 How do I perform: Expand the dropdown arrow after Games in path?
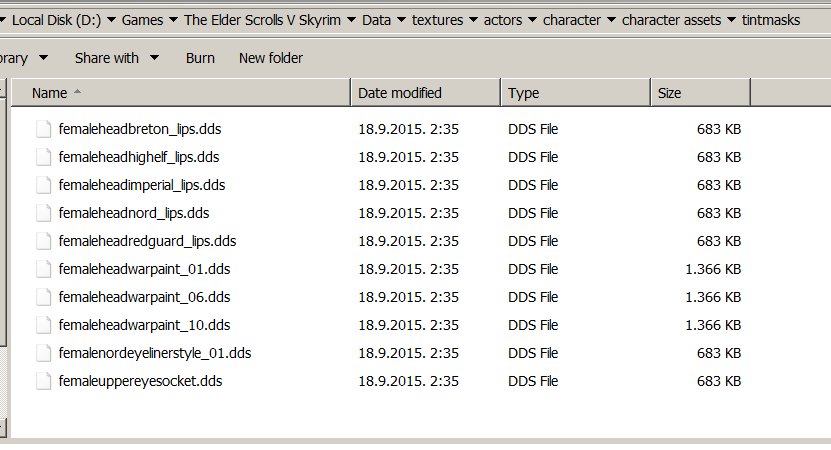tap(174, 20)
